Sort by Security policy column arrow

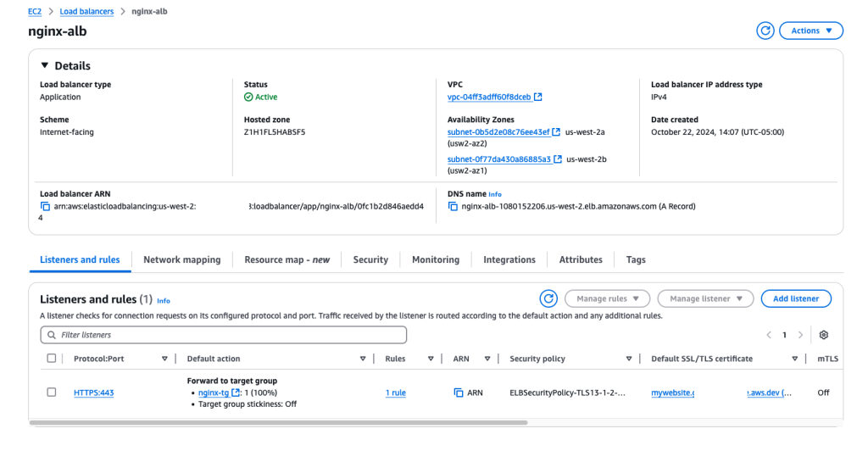(629, 359)
